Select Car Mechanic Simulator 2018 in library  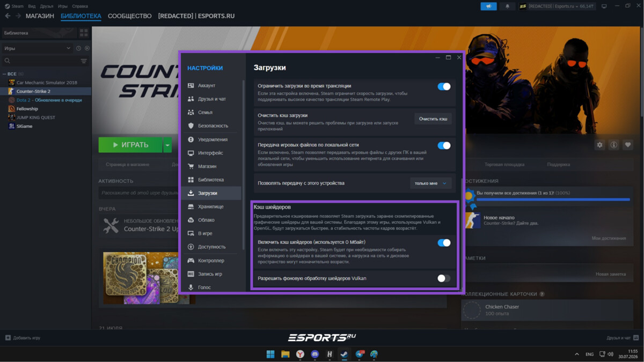tap(47, 83)
